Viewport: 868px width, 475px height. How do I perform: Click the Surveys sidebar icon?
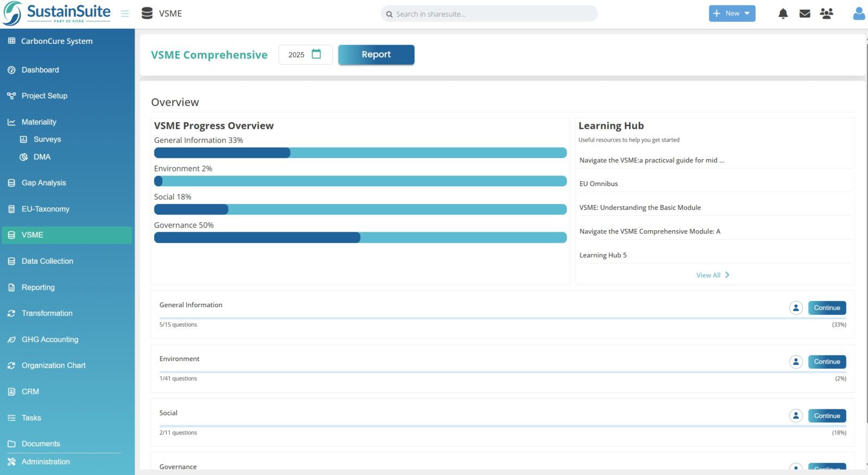click(x=23, y=140)
